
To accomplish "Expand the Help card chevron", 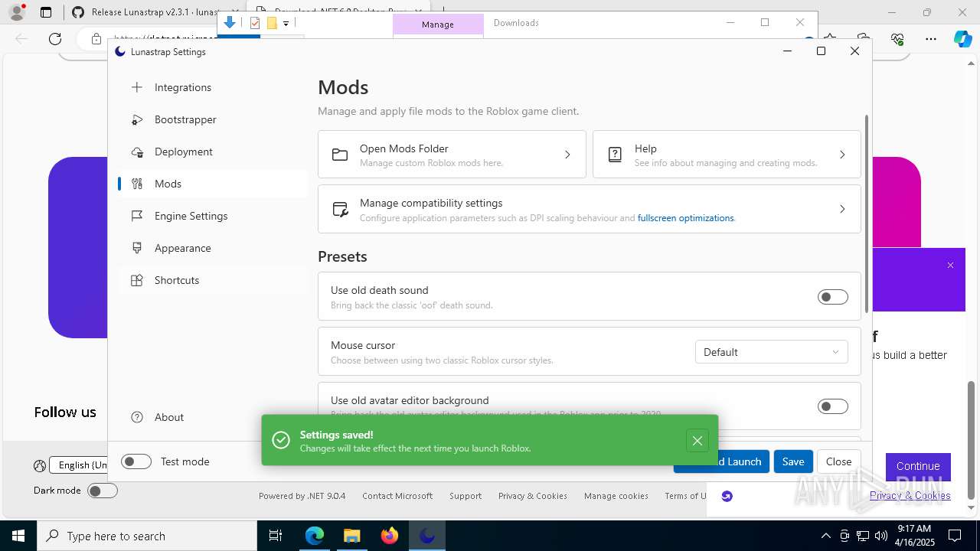I will click(842, 155).
